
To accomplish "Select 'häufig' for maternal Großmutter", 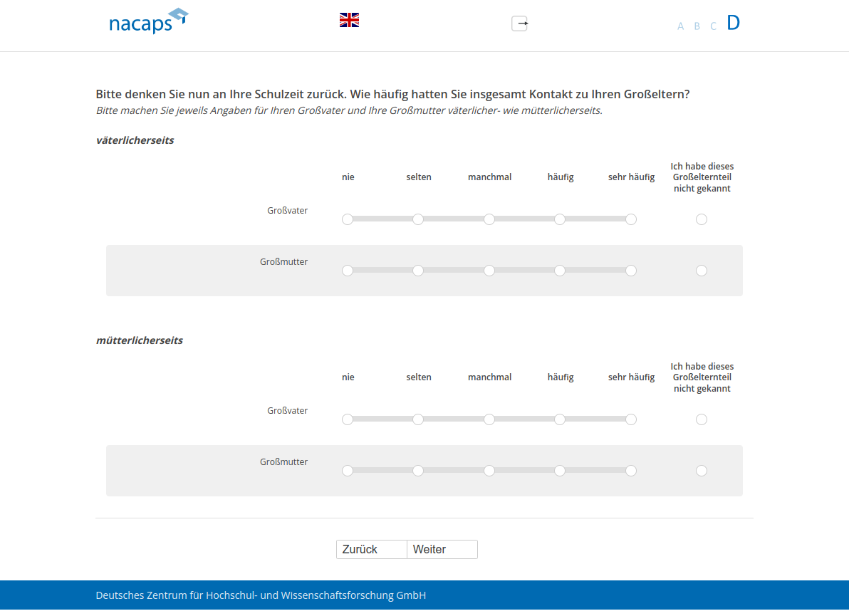I will click(x=560, y=471).
